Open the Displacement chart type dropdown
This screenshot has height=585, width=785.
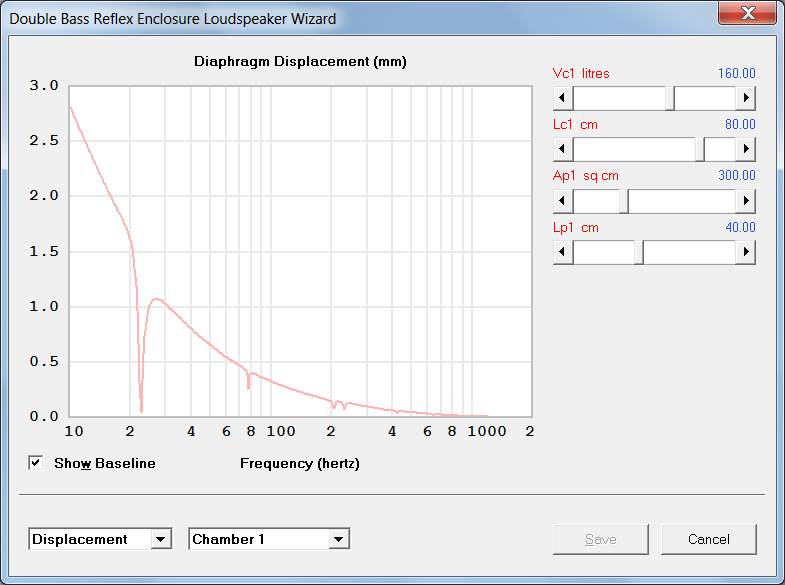(x=161, y=539)
